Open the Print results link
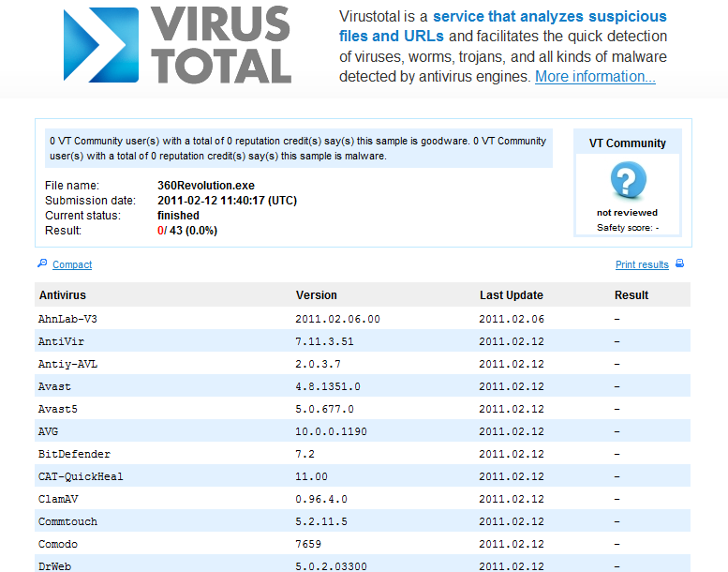The width and height of the screenshot is (728, 572). 642,264
